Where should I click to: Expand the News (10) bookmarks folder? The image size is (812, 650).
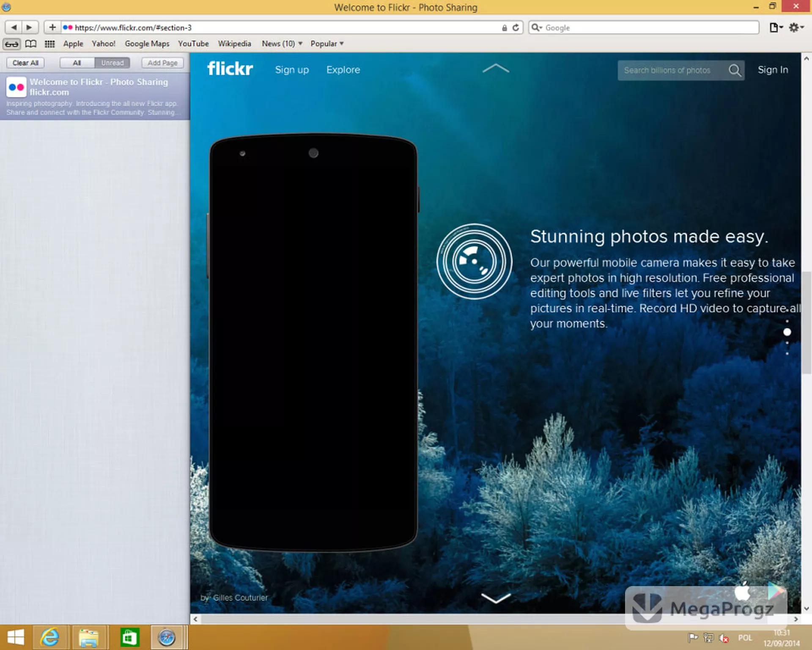pos(282,44)
